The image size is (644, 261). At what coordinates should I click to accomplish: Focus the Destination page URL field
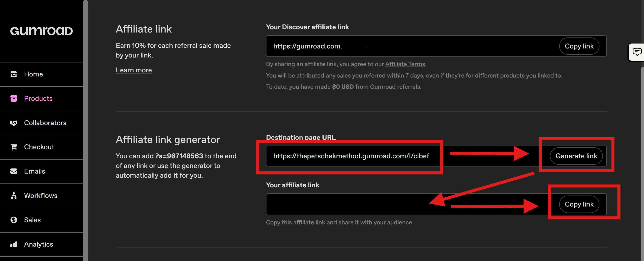click(351, 156)
